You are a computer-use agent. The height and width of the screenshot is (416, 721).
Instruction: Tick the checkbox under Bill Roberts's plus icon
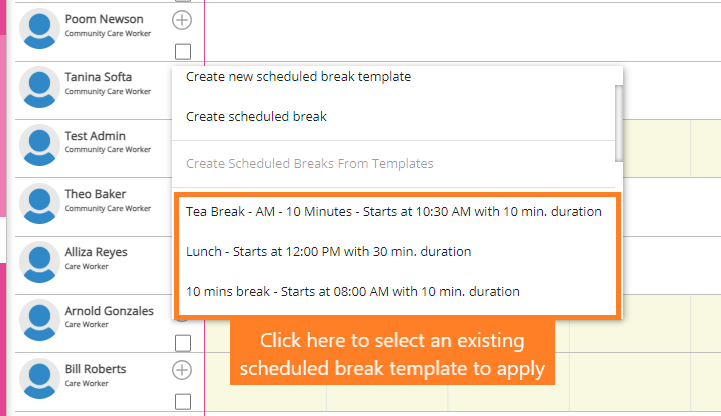pos(183,401)
